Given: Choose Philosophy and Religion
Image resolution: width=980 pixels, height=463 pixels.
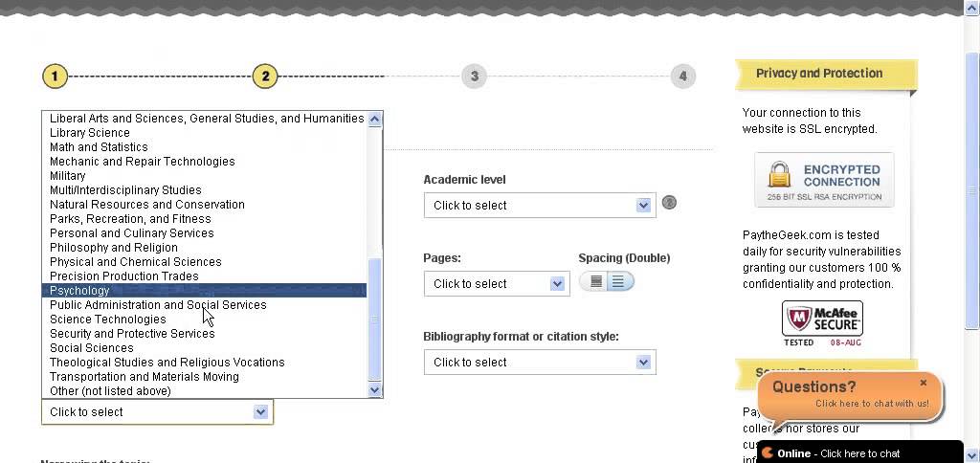Looking at the screenshot, I should [205, 248].
